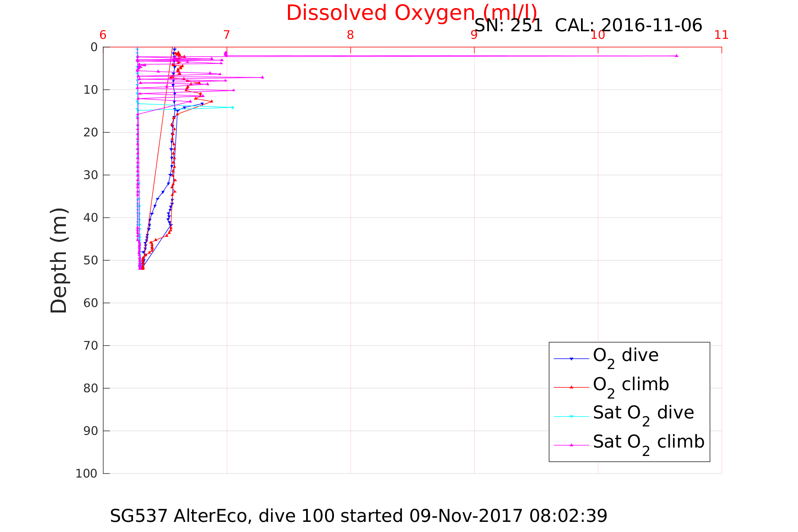Click the depth tick label '70'
The width and height of the screenshot is (798, 532).
tap(91, 346)
